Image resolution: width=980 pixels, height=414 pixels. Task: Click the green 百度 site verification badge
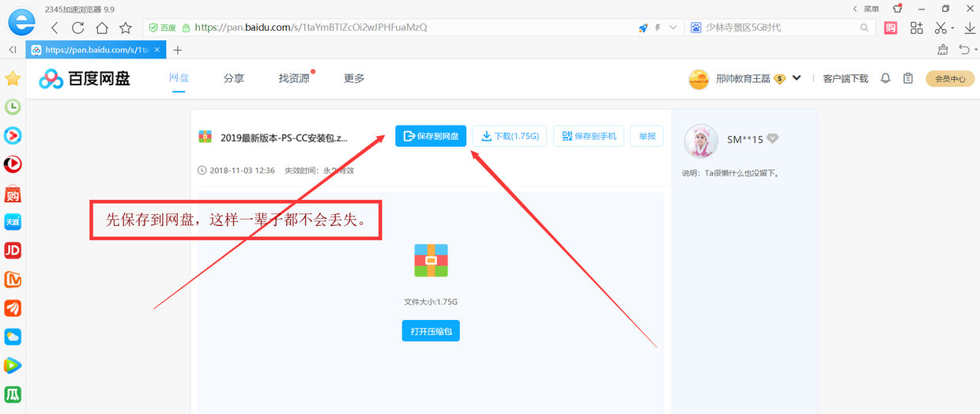(x=163, y=28)
